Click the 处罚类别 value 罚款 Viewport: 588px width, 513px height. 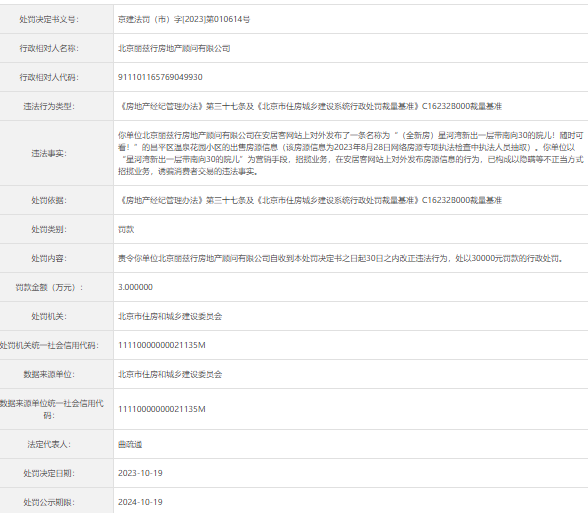[126, 230]
